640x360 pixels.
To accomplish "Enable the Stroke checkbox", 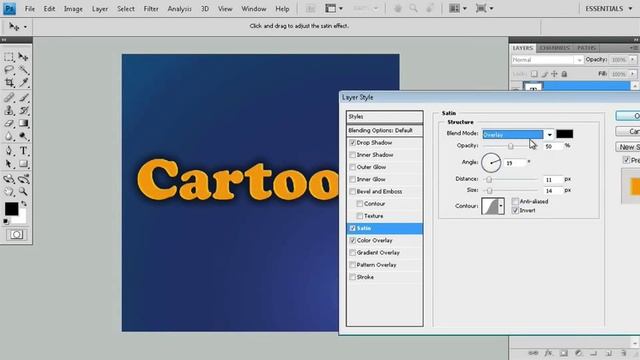I will pyautogui.click(x=352, y=278).
